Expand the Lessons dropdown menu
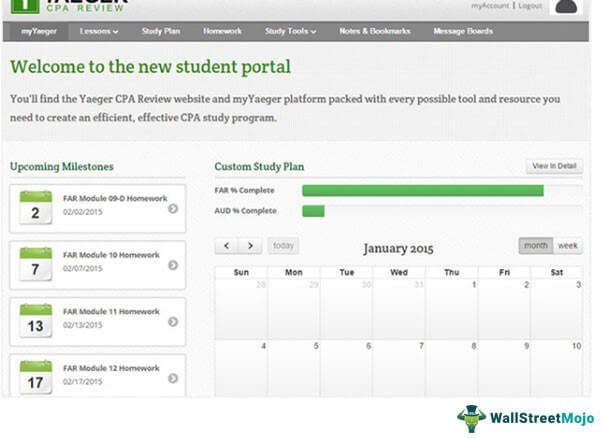602x438 pixels. pyautogui.click(x=99, y=31)
